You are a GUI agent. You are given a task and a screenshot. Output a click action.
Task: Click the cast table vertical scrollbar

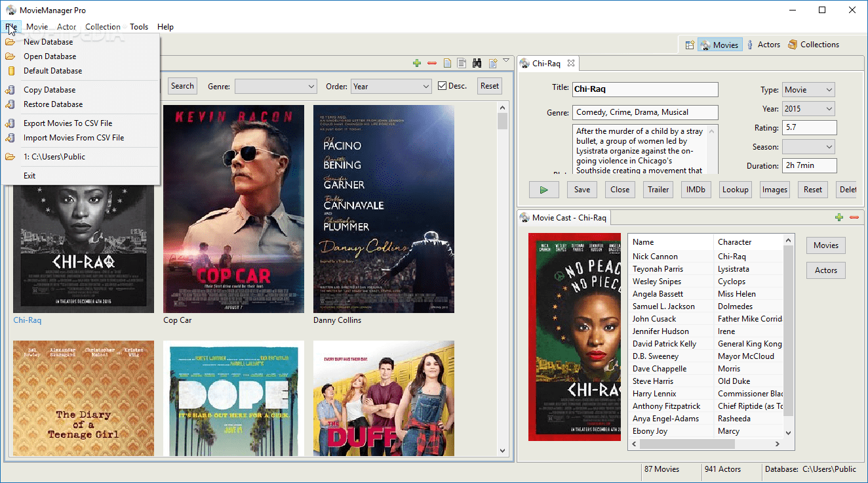(x=789, y=337)
